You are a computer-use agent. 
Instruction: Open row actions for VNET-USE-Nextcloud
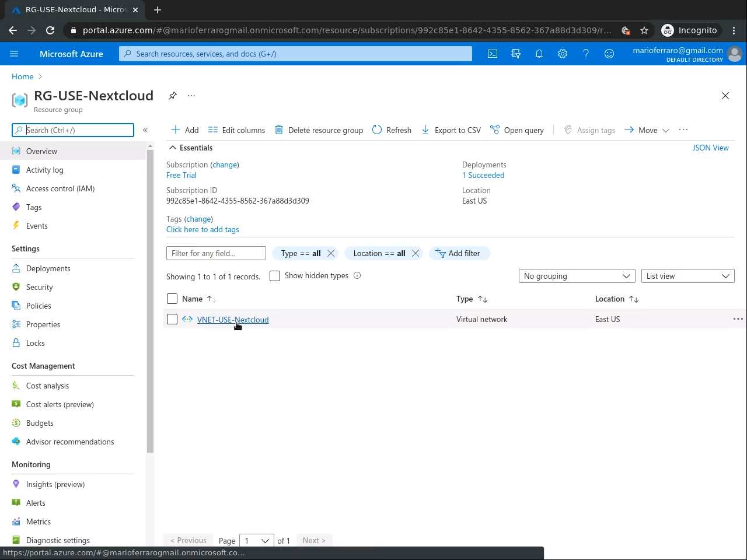pyautogui.click(x=738, y=319)
